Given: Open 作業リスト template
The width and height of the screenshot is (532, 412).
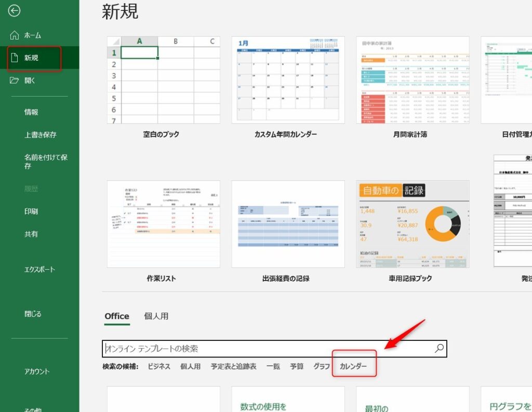Looking at the screenshot, I should [x=163, y=224].
